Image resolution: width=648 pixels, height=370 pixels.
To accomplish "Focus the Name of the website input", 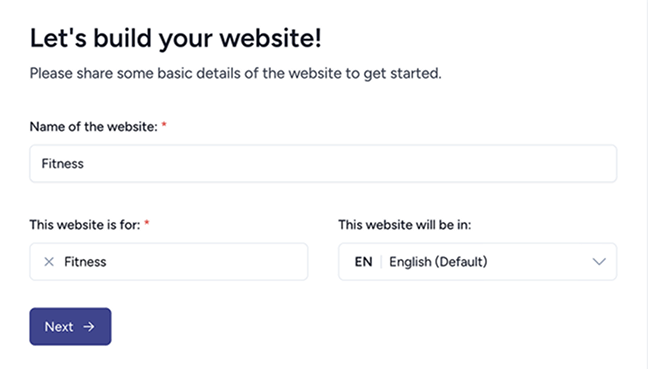I will point(323,164).
